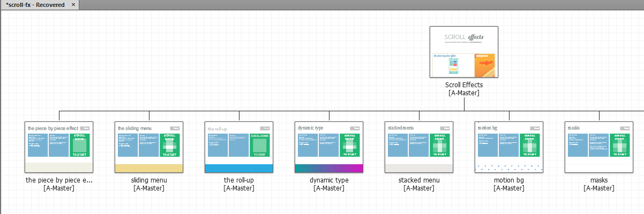
Task: Select the motion bg page thumbnail
Action: coord(509,147)
